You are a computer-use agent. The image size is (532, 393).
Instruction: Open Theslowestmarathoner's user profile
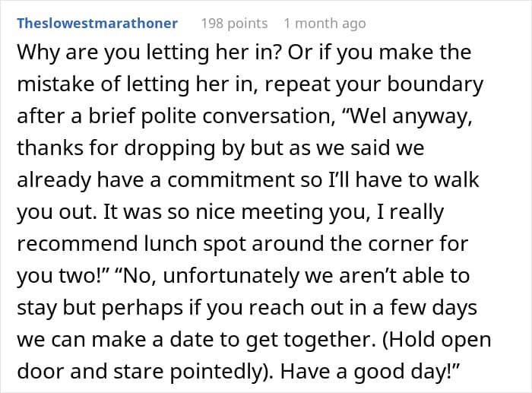coord(97,24)
